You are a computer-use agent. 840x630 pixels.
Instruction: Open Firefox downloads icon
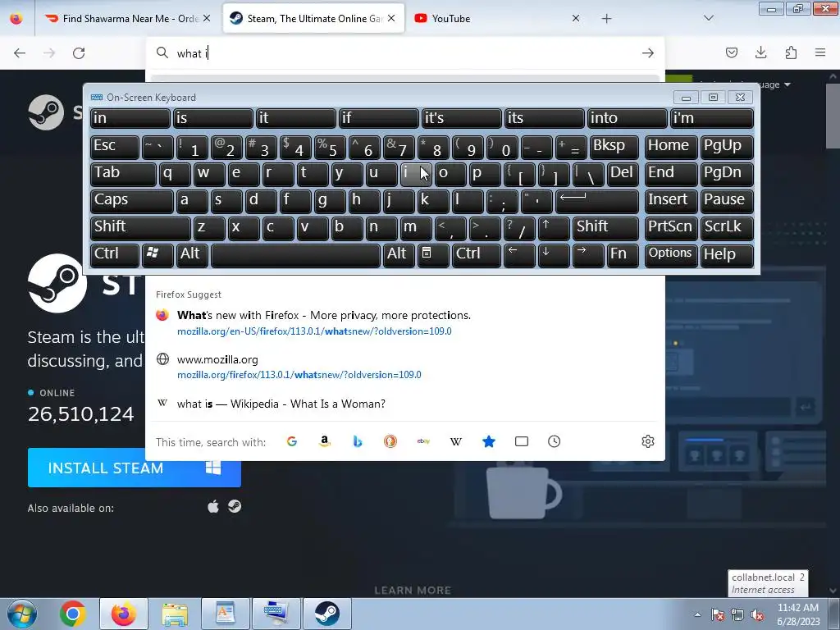(760, 52)
